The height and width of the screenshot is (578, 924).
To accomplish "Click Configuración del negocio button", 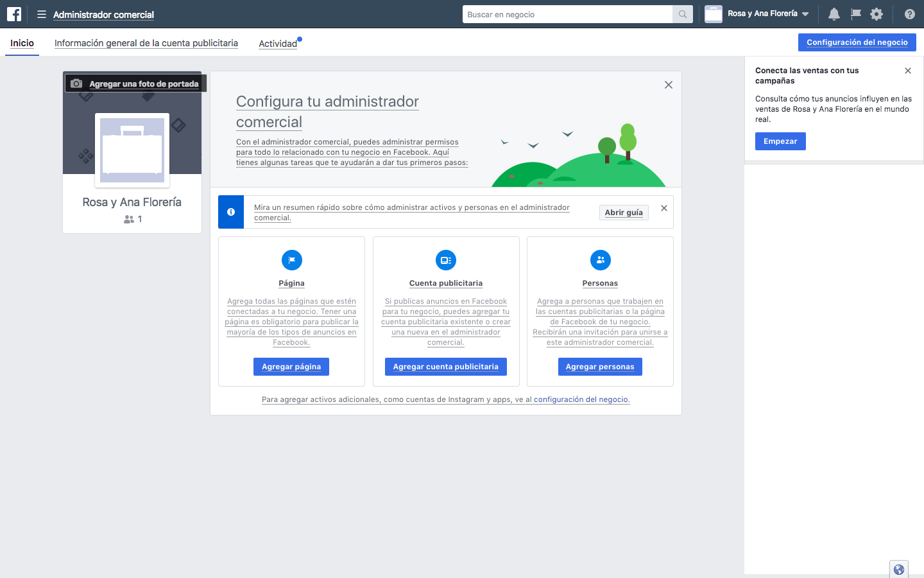I will pos(857,42).
